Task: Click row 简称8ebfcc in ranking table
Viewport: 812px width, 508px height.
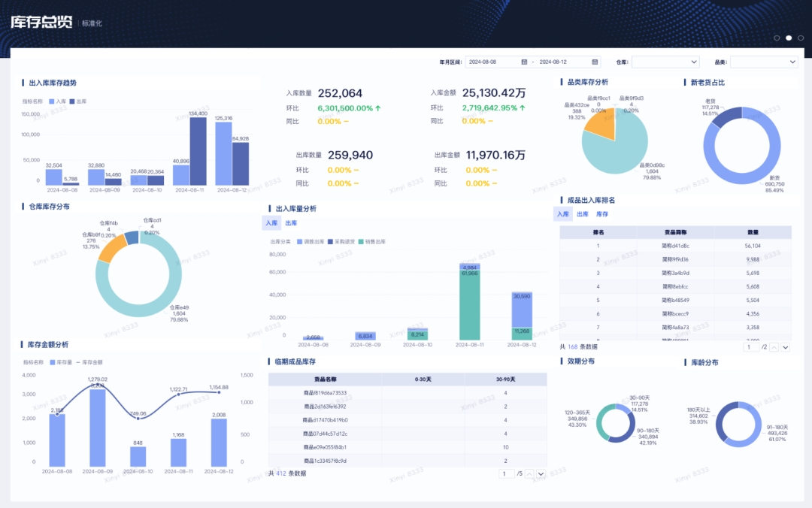Action: [x=675, y=286]
